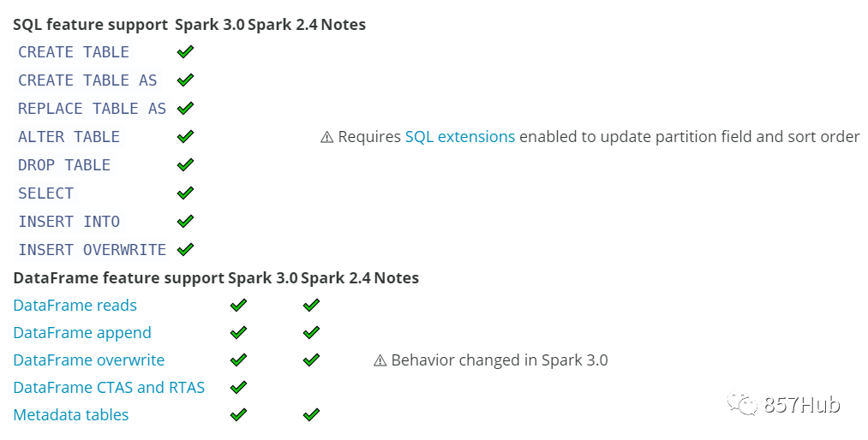Image resolution: width=868 pixels, height=440 pixels.
Task: Click ALTER TABLE Spark 3.0 checkmark
Action: click(185, 137)
